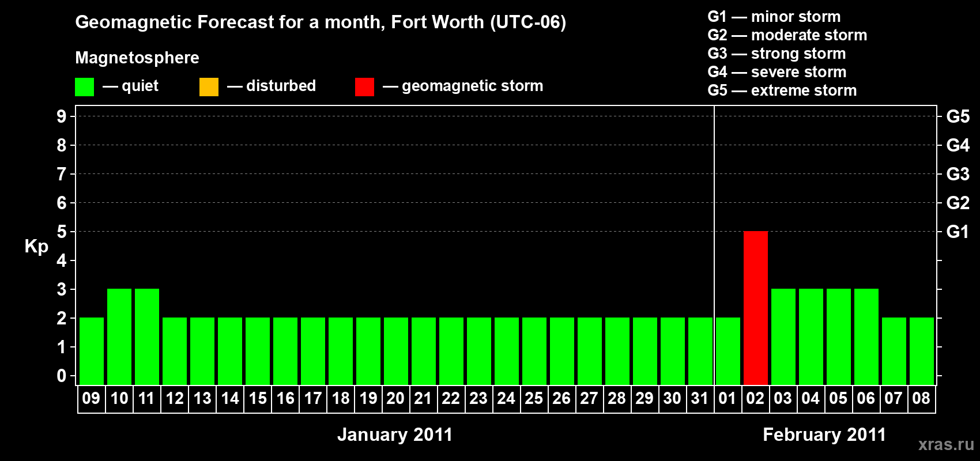Viewport: 980px width, 461px height.
Task: Select the bar for February 06
Action: [866, 337]
